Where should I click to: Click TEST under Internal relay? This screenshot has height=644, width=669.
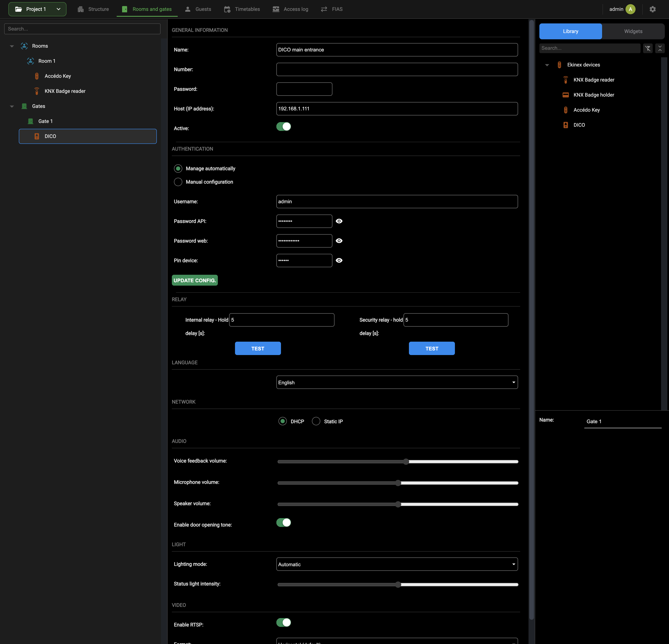(x=258, y=348)
